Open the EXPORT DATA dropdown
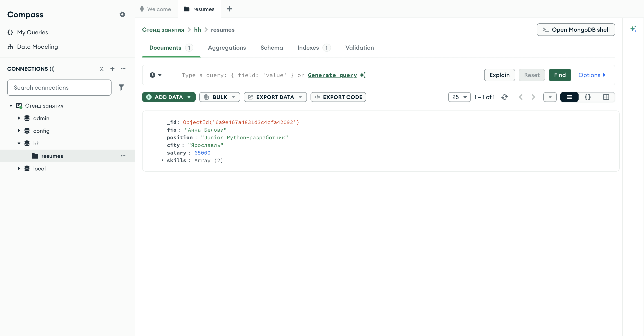The width and height of the screenshot is (644, 336). 275,97
